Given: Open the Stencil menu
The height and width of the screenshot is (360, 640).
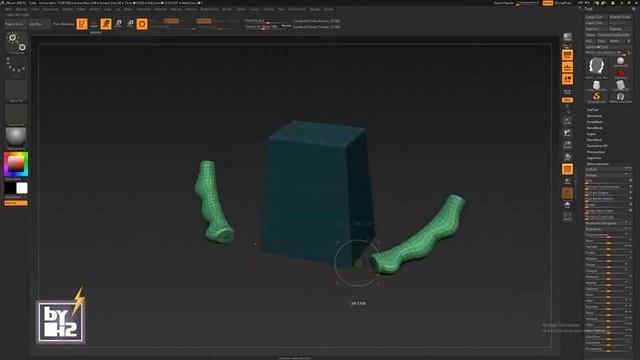Looking at the screenshot, I should click(241, 9).
